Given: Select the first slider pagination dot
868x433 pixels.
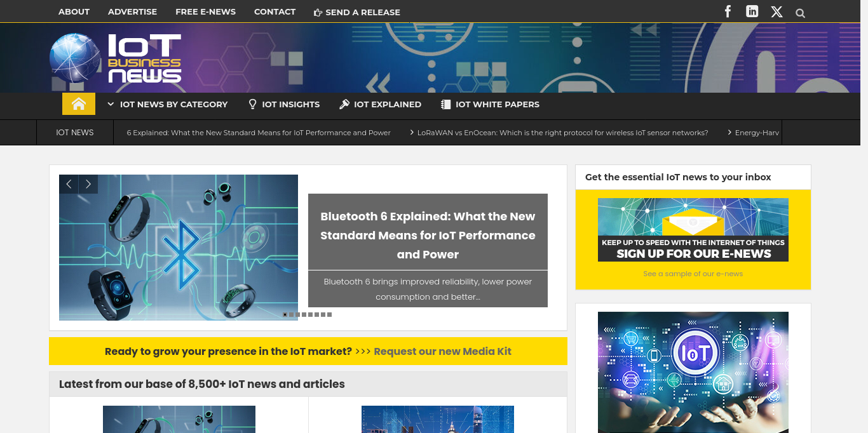Looking at the screenshot, I should (x=285, y=314).
